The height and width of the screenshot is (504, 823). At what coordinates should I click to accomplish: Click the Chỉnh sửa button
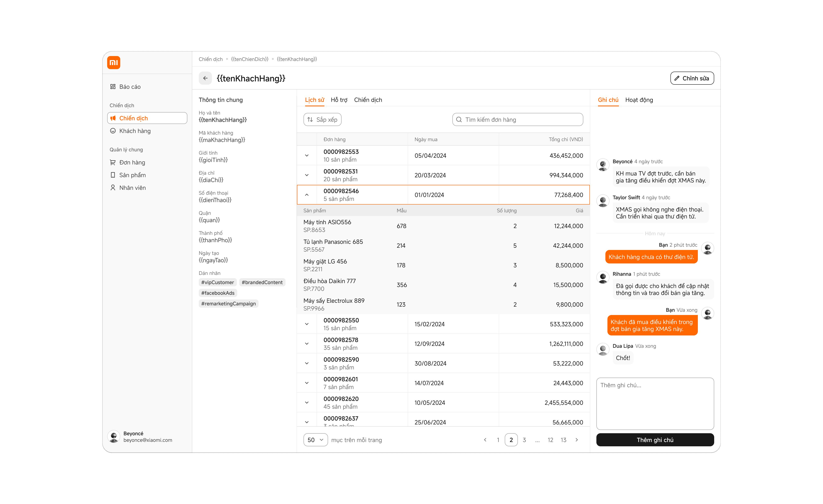coord(692,78)
